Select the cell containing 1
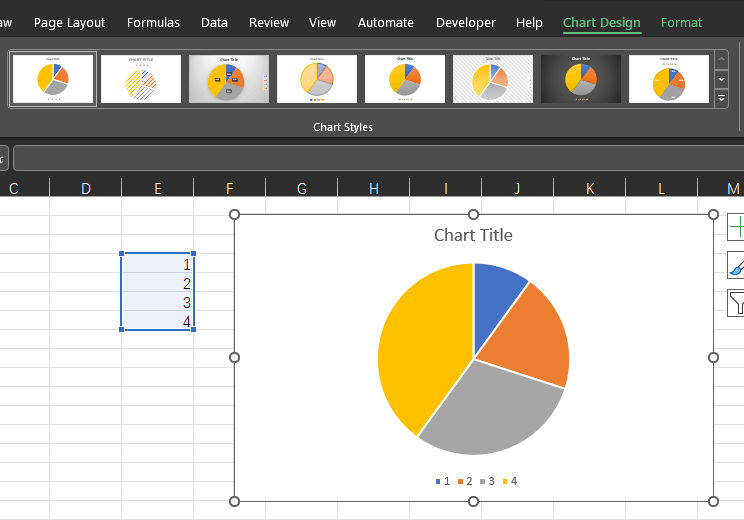The height and width of the screenshot is (520, 744). coord(158,264)
